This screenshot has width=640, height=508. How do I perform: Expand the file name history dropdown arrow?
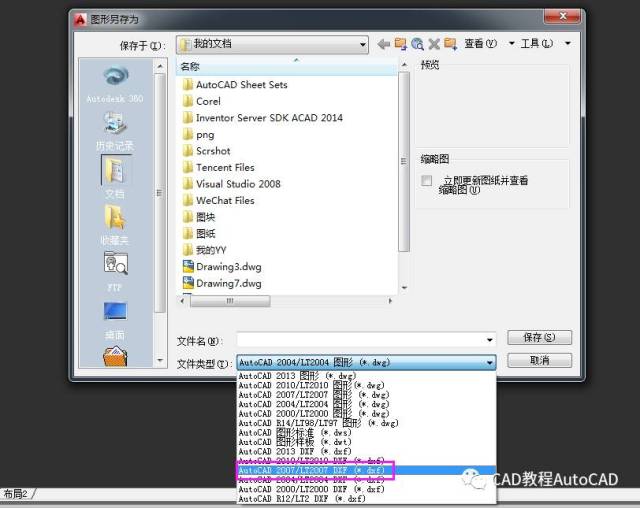coord(489,339)
